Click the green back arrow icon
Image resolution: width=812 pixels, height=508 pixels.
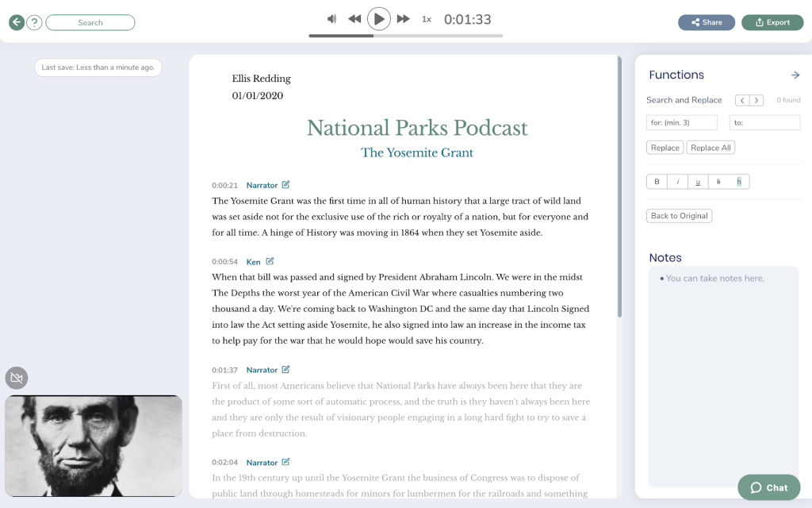coord(16,22)
